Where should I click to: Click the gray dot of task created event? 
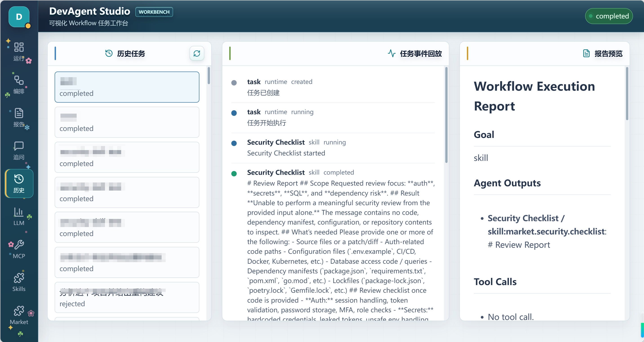tap(234, 83)
